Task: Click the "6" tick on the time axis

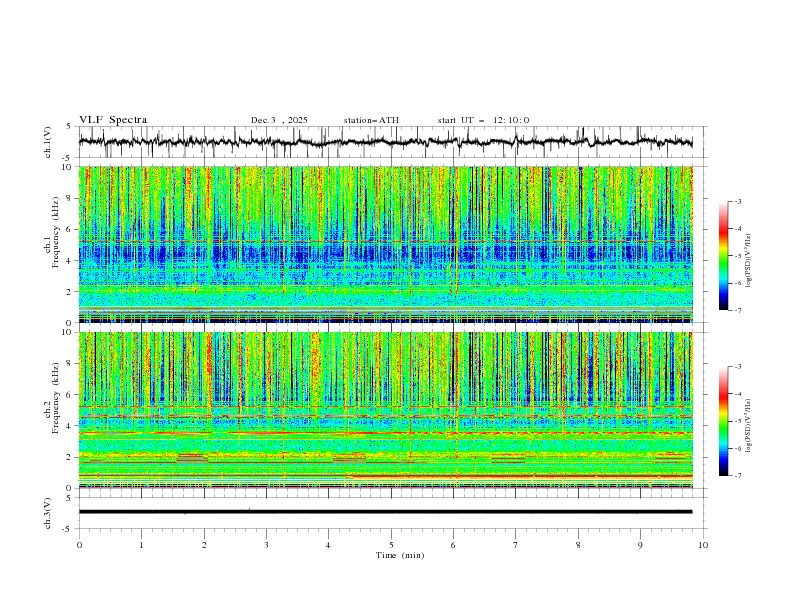Action: [x=453, y=545]
